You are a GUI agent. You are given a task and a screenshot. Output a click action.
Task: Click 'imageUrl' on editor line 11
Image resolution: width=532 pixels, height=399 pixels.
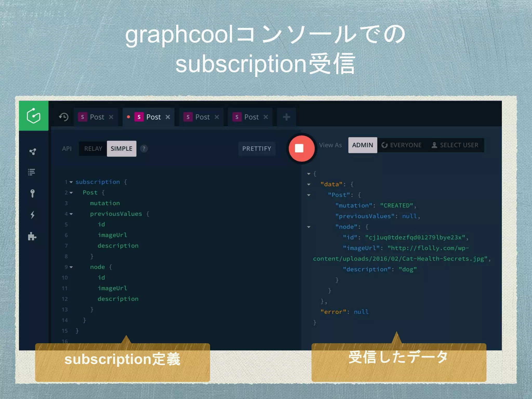(x=112, y=288)
